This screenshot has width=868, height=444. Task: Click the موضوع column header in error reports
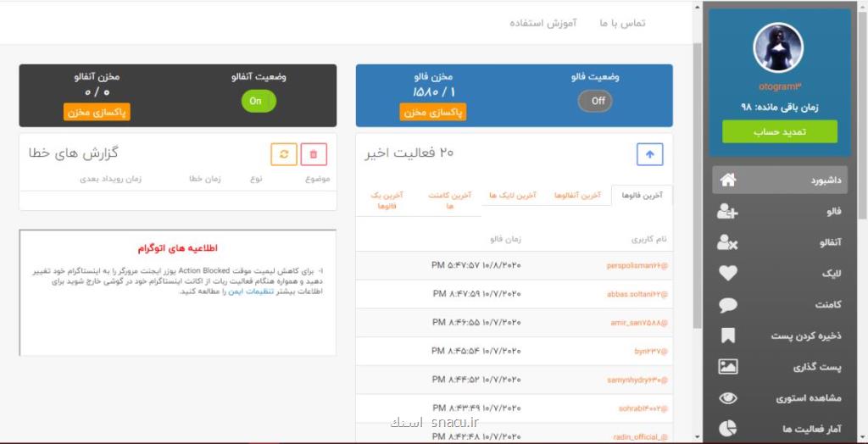318,179
